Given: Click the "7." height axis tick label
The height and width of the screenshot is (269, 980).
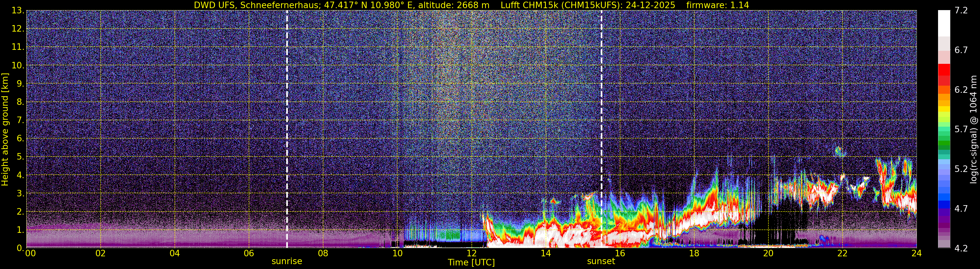Looking at the screenshot, I should (x=20, y=120).
